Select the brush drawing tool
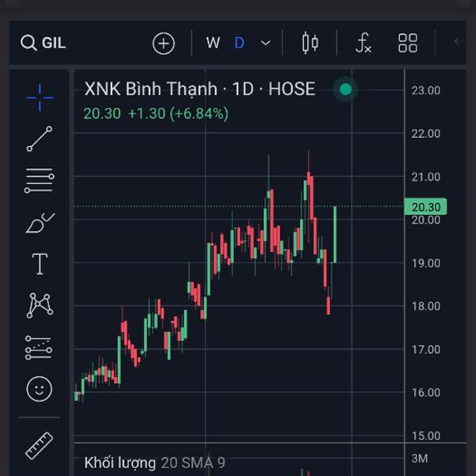 pos(40,223)
